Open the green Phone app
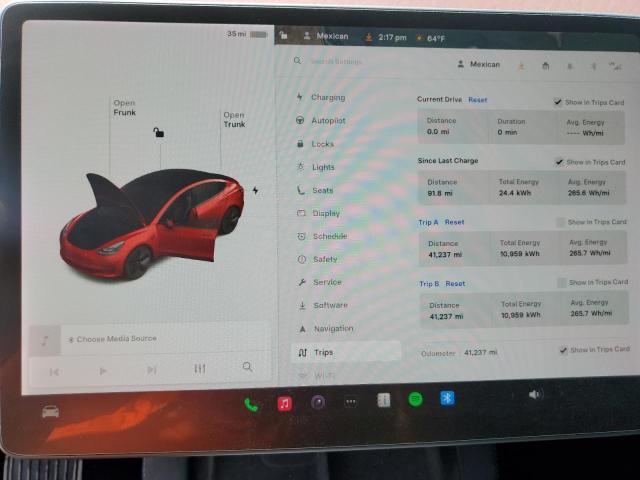 (251, 404)
